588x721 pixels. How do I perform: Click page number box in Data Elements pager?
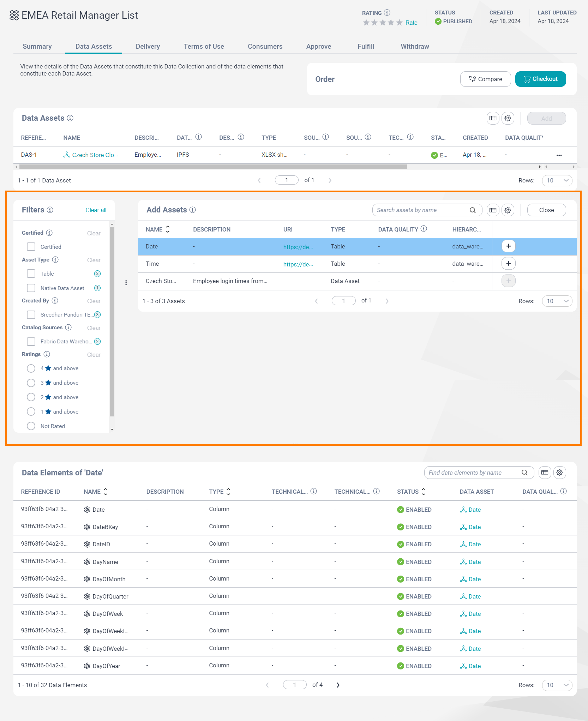click(x=295, y=685)
